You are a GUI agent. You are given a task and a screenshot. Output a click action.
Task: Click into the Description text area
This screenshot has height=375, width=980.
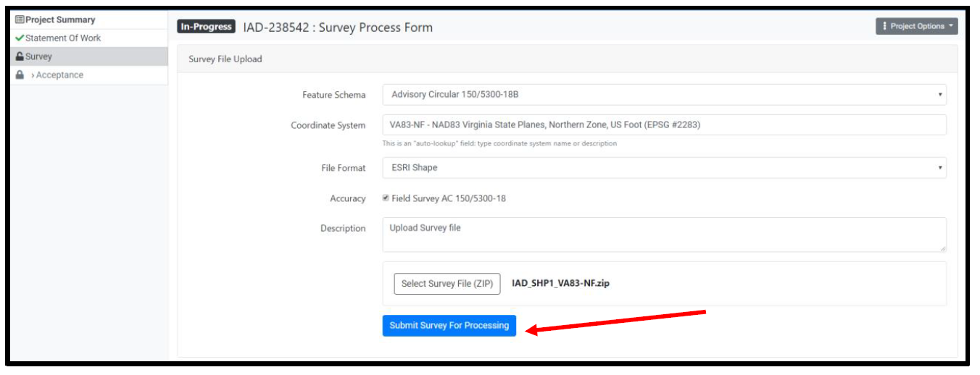664,235
